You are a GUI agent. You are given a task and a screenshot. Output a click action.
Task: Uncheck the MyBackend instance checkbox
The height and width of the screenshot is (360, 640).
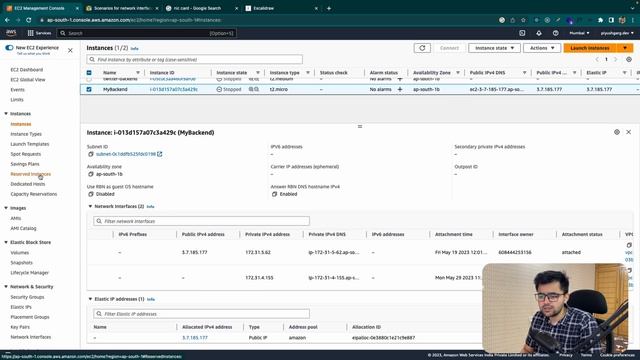tap(89, 89)
